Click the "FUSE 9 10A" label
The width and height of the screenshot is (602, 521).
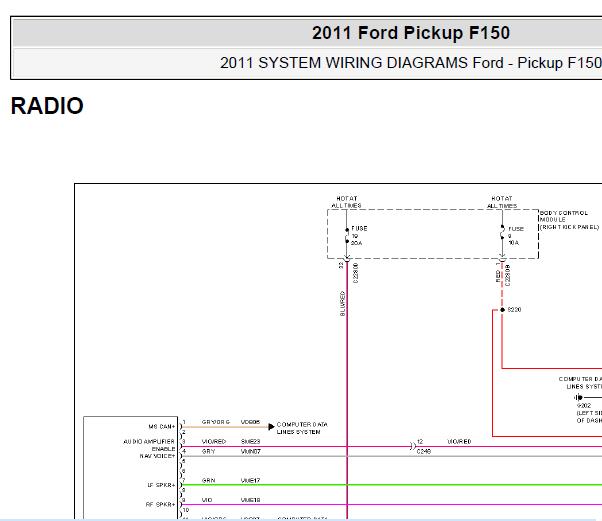(515, 236)
